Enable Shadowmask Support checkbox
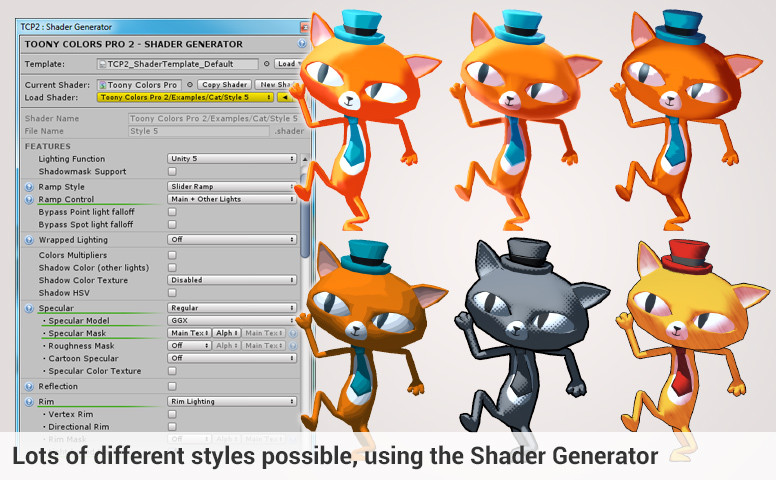The width and height of the screenshot is (776, 480). [x=172, y=172]
